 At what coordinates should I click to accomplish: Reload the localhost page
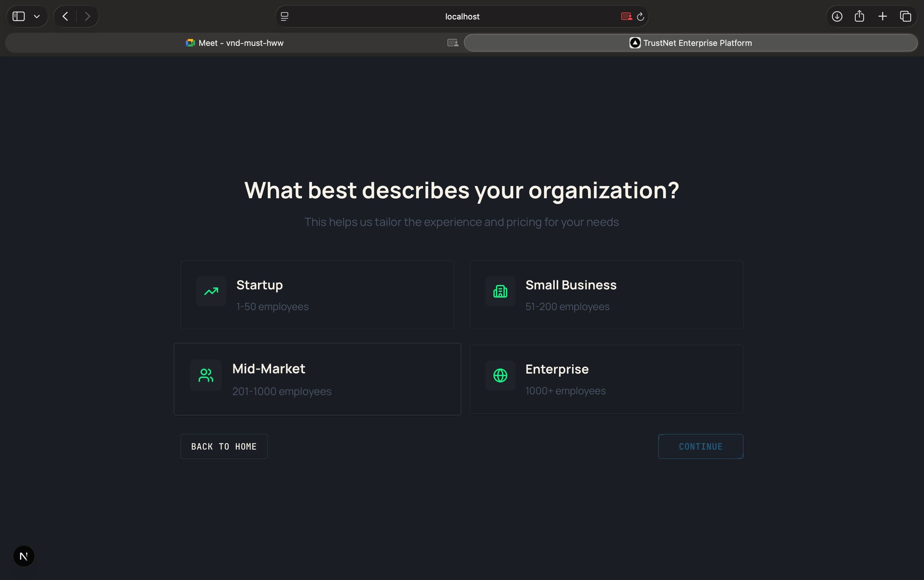click(640, 16)
